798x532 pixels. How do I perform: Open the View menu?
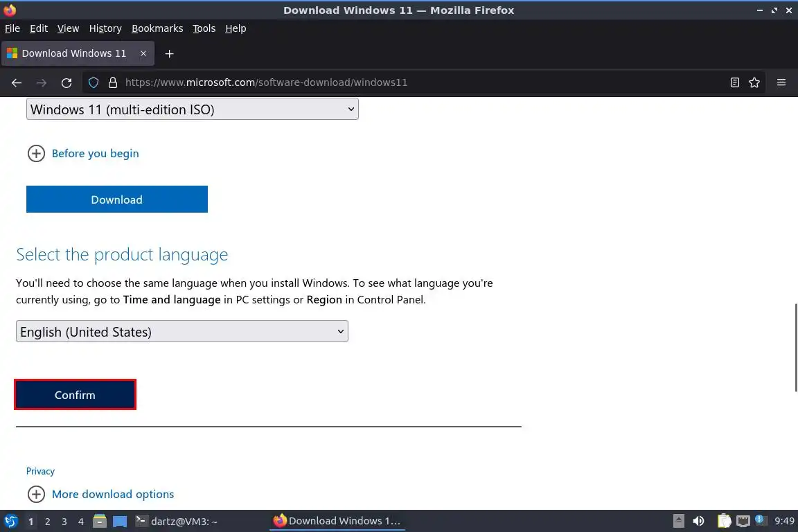[68, 28]
